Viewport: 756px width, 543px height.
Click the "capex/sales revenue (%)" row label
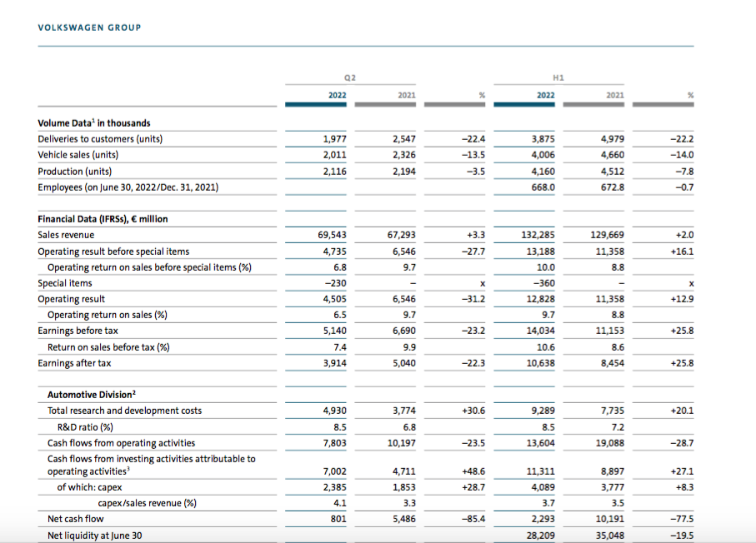(147, 503)
